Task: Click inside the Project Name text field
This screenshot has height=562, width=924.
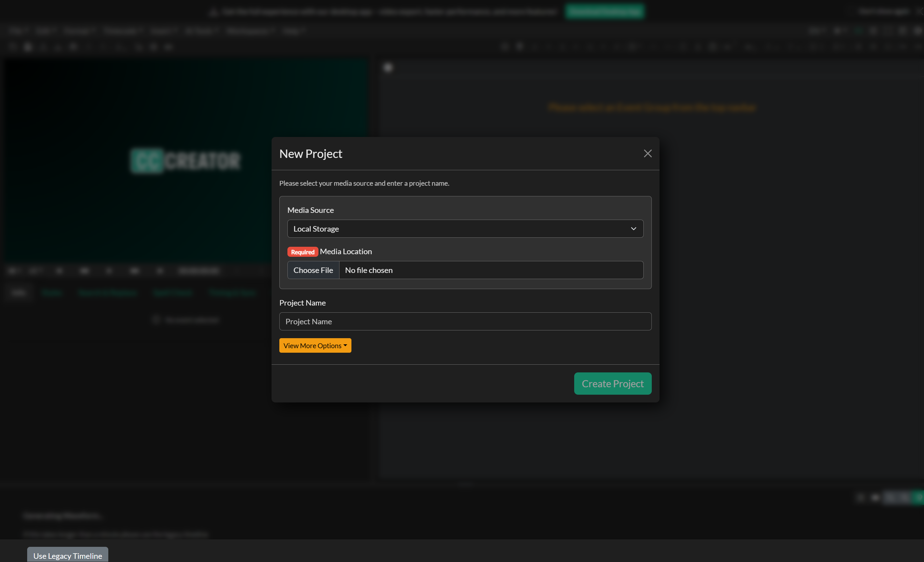Action: (x=465, y=321)
